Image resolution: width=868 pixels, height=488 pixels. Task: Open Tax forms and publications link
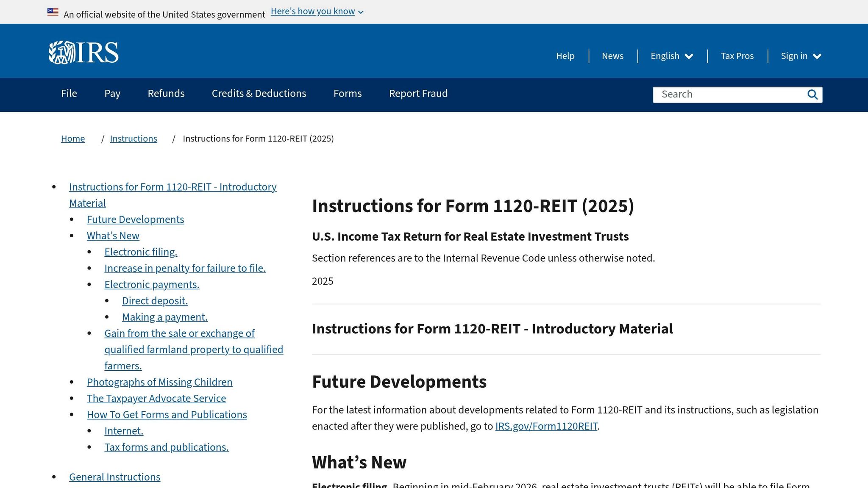167,447
